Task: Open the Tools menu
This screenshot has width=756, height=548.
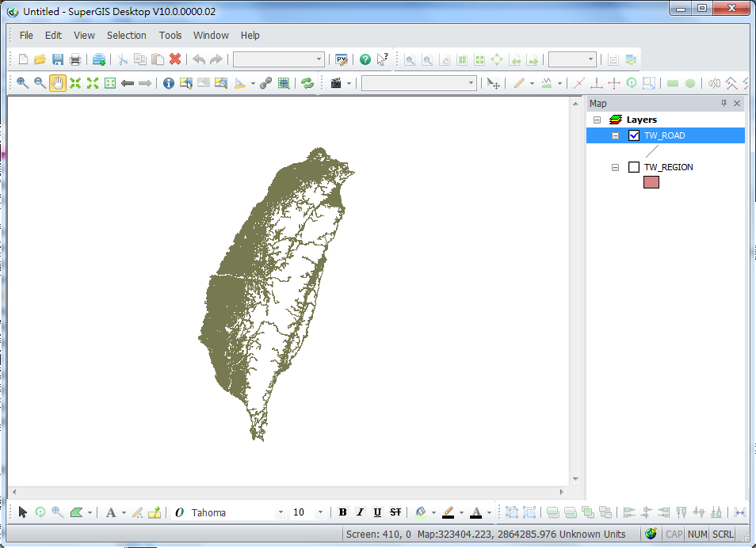Action: (x=170, y=36)
